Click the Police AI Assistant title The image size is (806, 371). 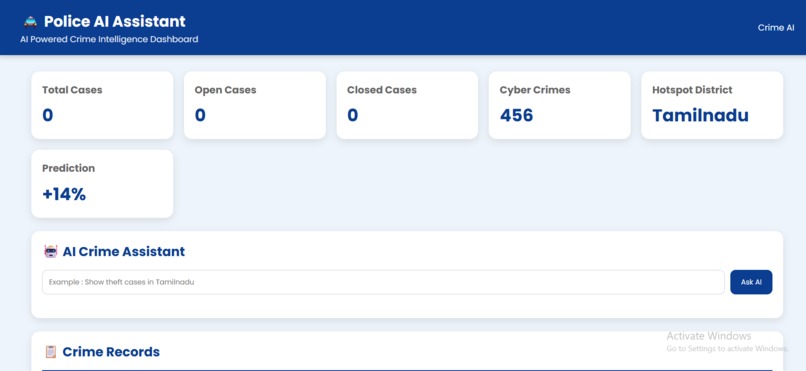(x=115, y=22)
